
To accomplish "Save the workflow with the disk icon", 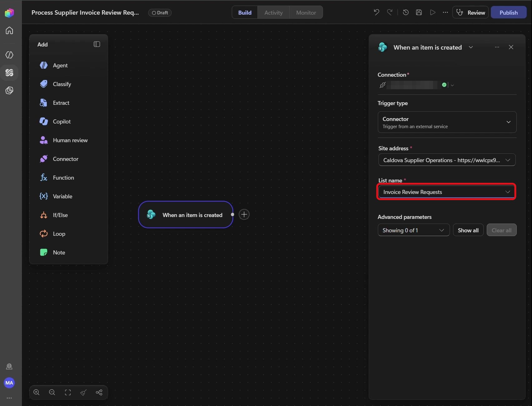I will [419, 12].
